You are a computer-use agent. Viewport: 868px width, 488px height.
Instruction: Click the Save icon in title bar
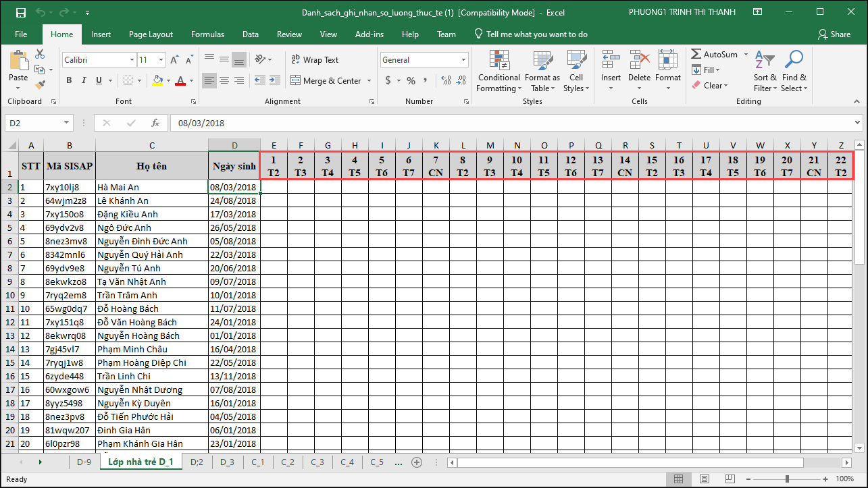click(x=20, y=12)
